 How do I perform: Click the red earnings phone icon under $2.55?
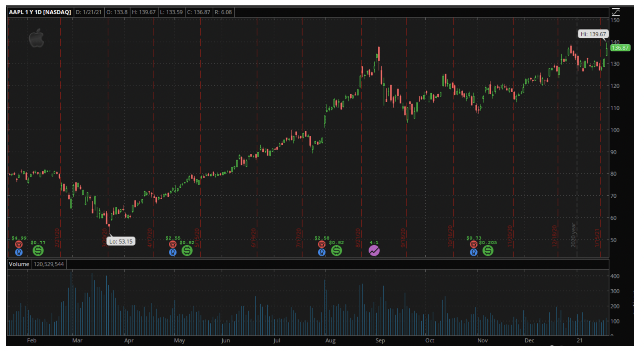(x=173, y=244)
